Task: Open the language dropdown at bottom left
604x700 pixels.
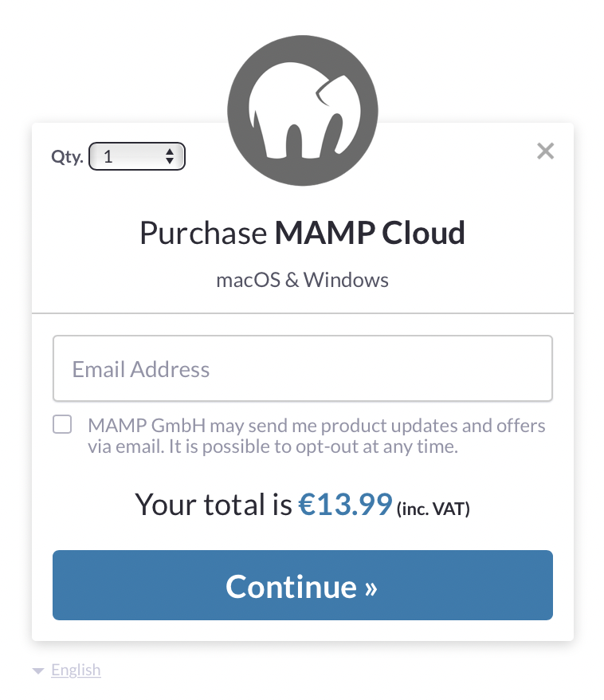Action: 65,670
